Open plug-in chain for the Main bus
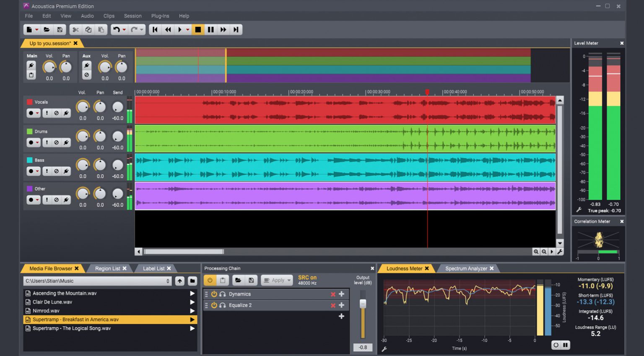 click(31, 65)
